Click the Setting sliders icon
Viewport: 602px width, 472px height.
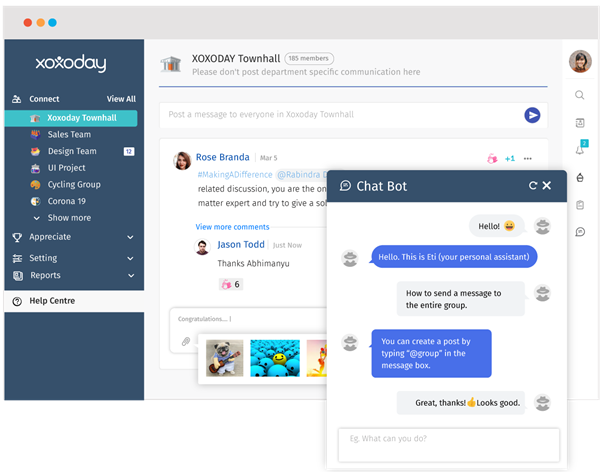(x=17, y=258)
